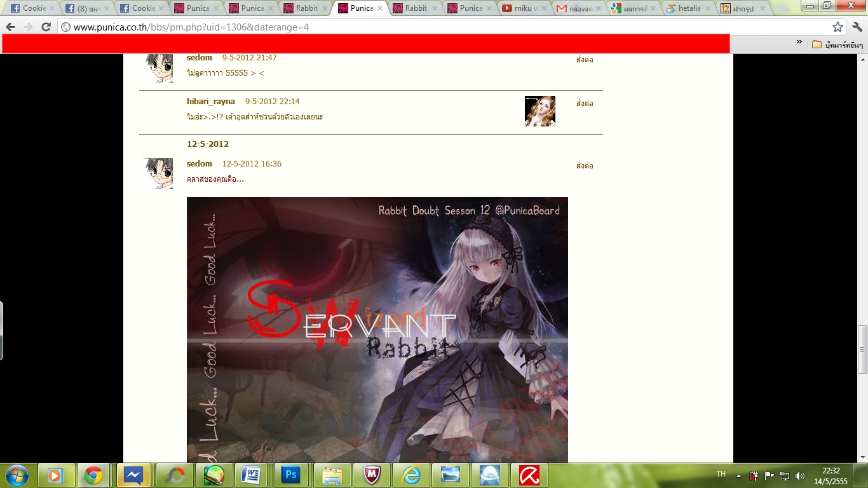The height and width of the screenshot is (488, 868).
Task: Switch to the Facebook (8) tab
Action: click(x=88, y=8)
